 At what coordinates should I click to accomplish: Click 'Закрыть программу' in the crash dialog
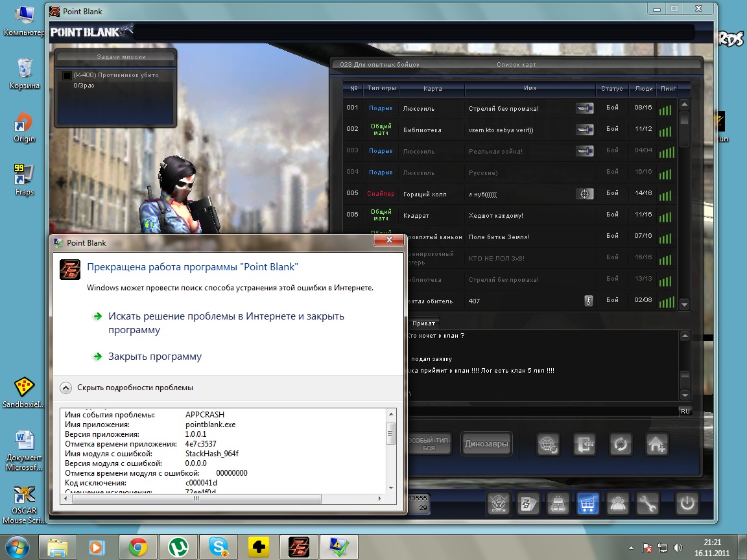(x=155, y=356)
